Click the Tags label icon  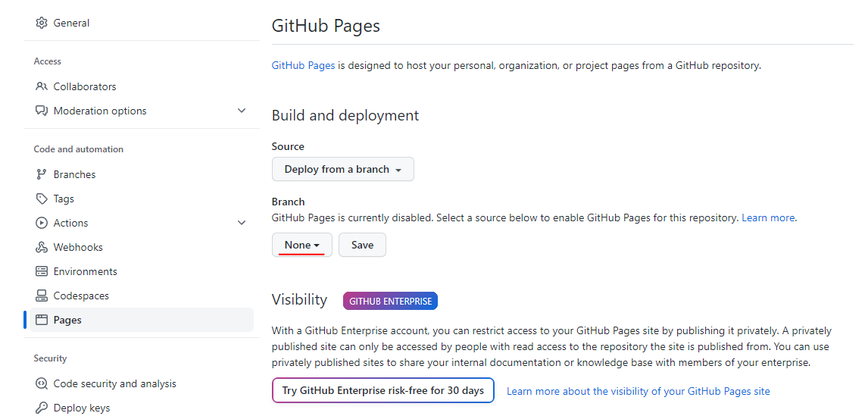coord(42,199)
